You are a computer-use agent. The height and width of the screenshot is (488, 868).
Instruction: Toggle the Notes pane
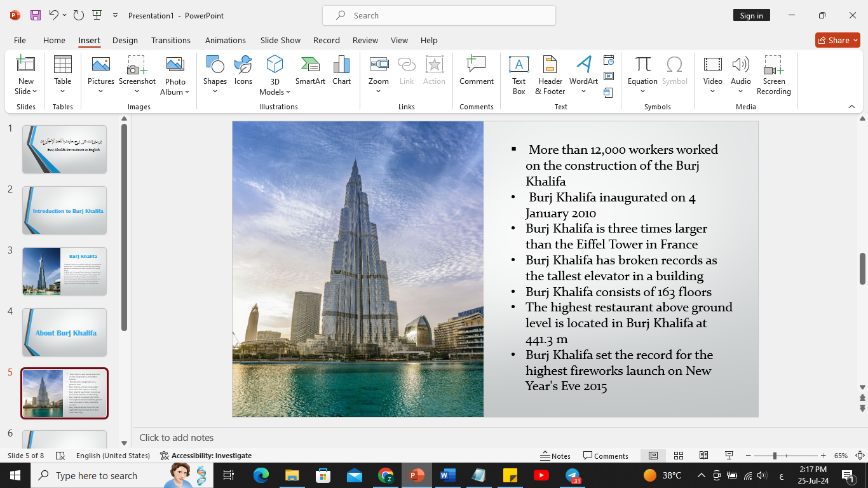point(555,456)
